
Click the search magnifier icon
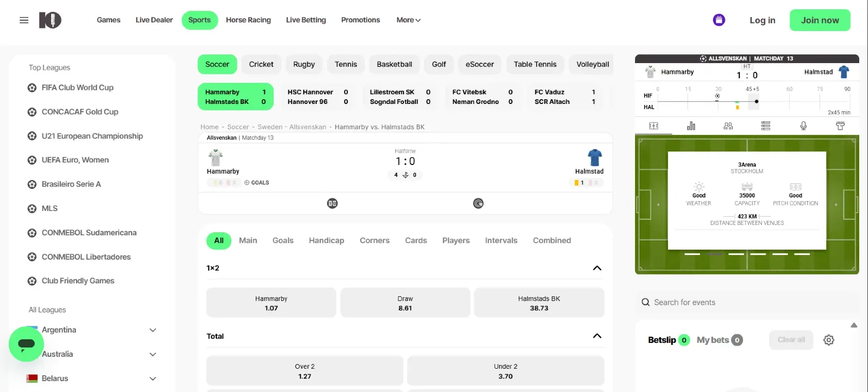(x=645, y=303)
